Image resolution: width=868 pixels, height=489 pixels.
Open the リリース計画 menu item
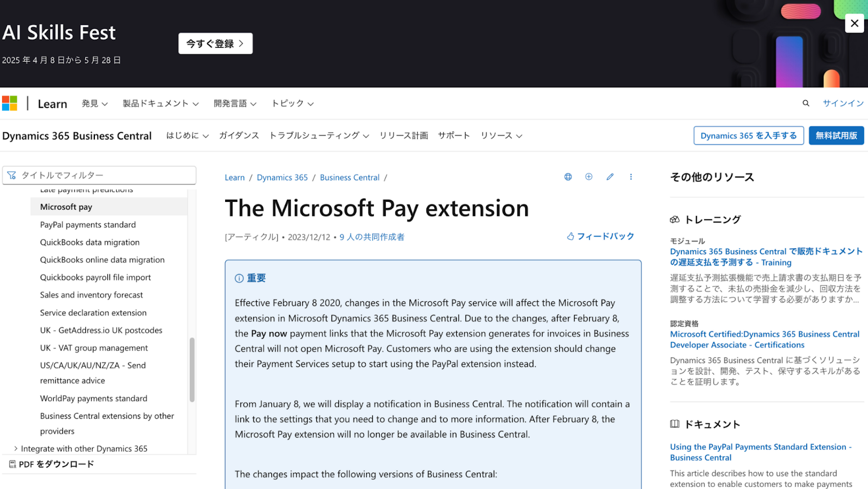point(404,136)
